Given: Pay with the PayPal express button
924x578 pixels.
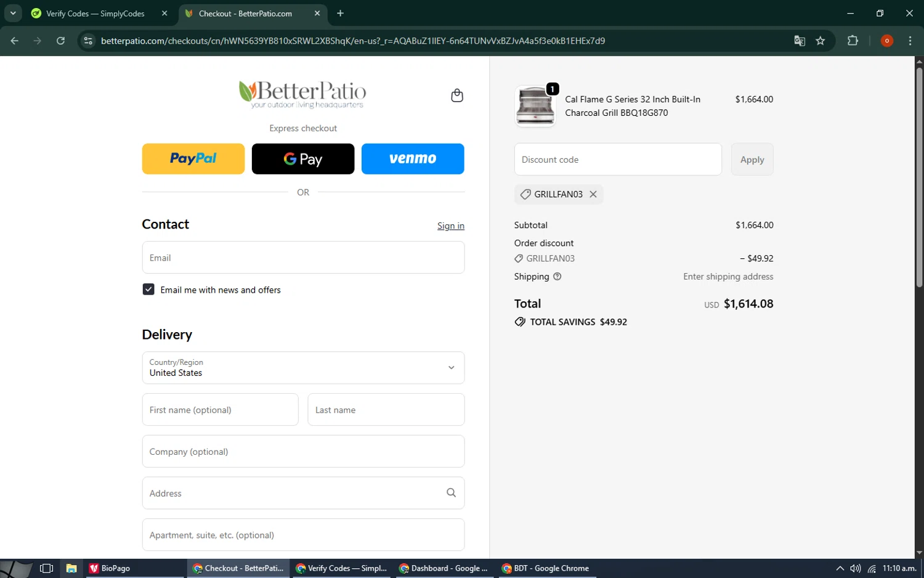Looking at the screenshot, I should tap(193, 159).
